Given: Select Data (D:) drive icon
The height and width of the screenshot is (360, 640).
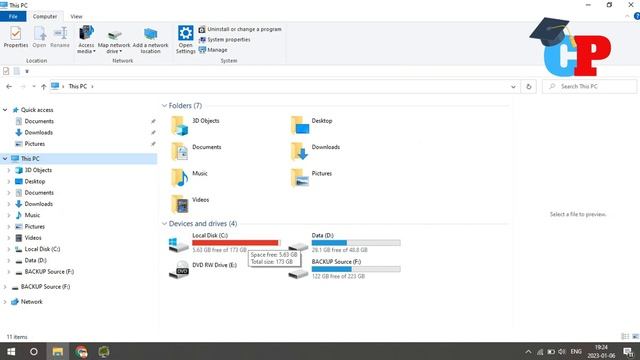Looking at the screenshot, I should pos(298,246).
